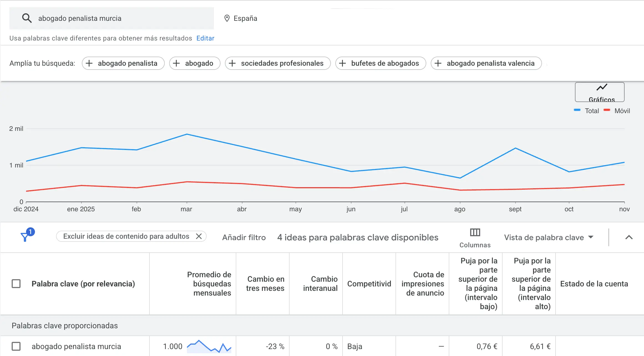This screenshot has width=644, height=356.
Task: Add sociedades profesionales using its plus icon
Action: click(x=232, y=63)
